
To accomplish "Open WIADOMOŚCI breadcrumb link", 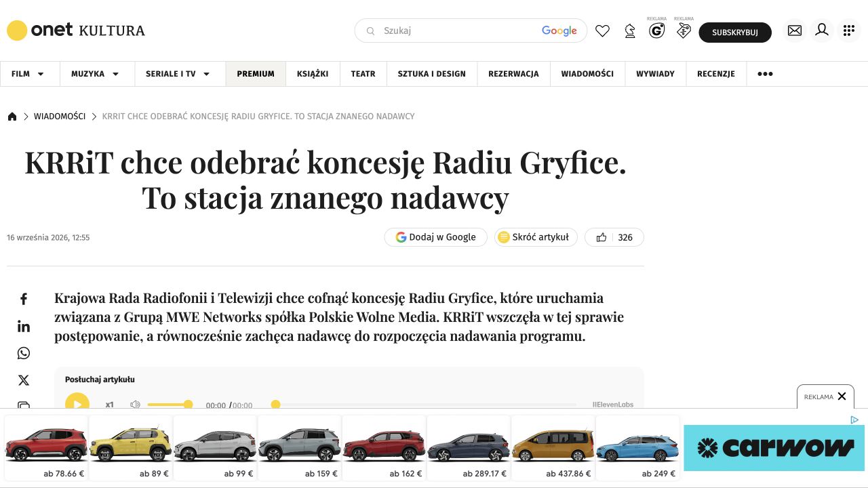I will point(60,117).
